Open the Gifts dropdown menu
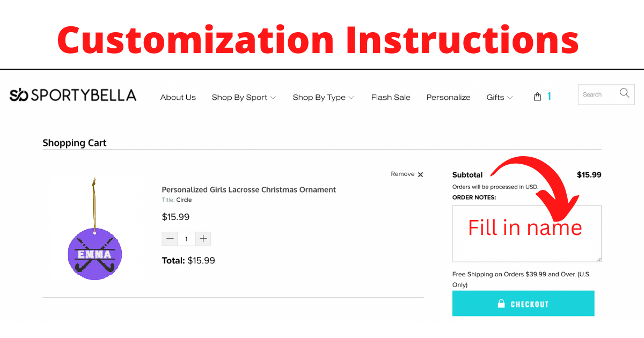This screenshot has width=644, height=338. (x=499, y=98)
